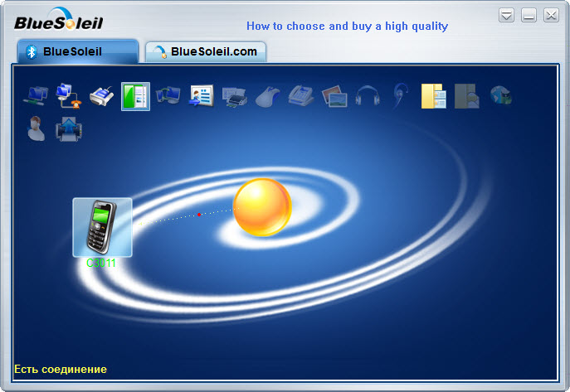The height and width of the screenshot is (392, 570).
Task: Select the Bluetooth Serial Port service icon
Action: click(x=101, y=96)
